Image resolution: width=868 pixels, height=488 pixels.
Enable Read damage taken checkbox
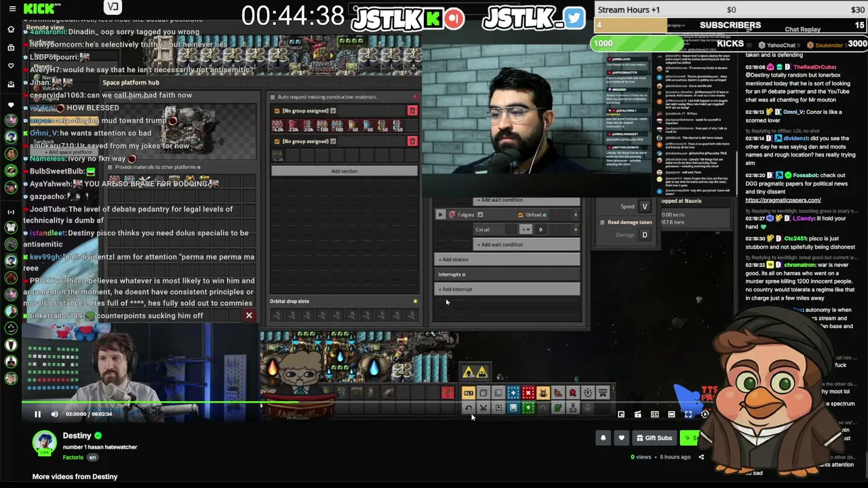pyautogui.click(x=602, y=222)
